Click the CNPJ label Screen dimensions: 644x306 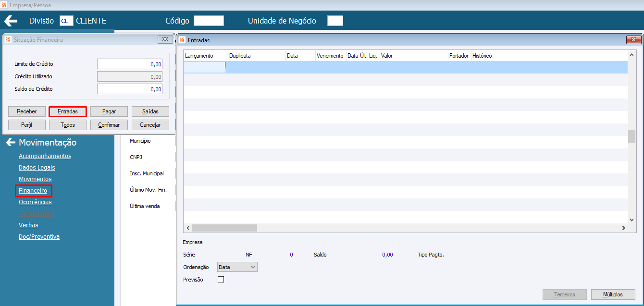pyautogui.click(x=136, y=157)
